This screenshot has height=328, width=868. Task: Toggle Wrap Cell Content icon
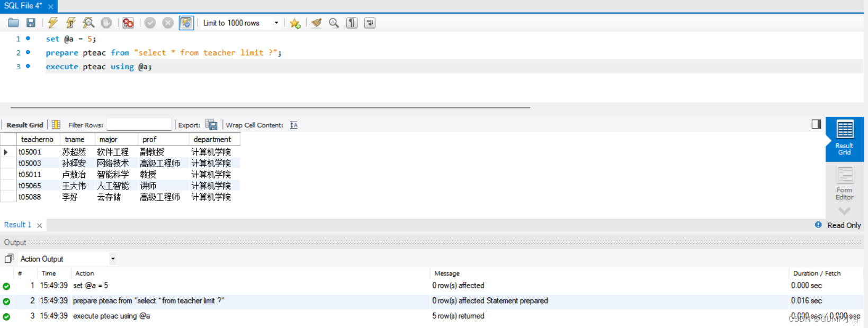tap(294, 125)
